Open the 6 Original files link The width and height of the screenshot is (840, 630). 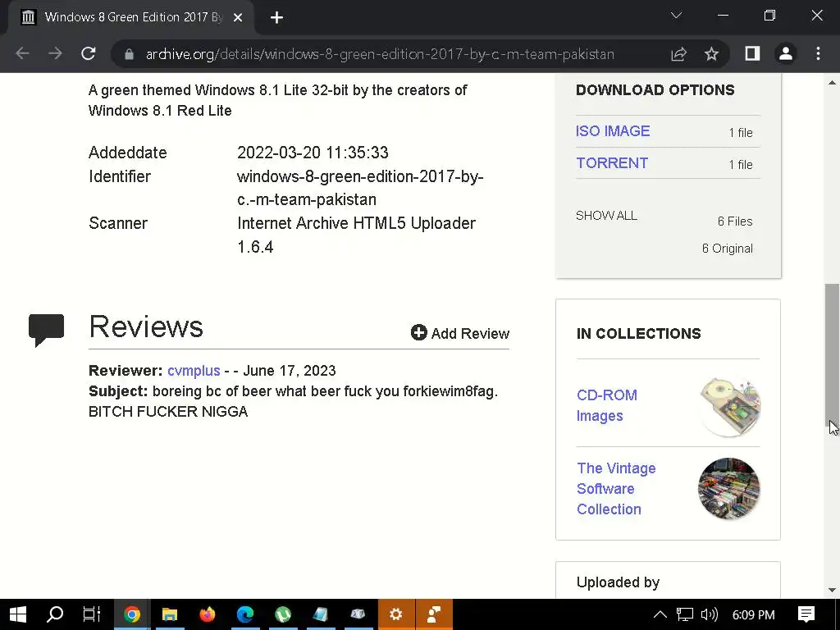pos(728,249)
